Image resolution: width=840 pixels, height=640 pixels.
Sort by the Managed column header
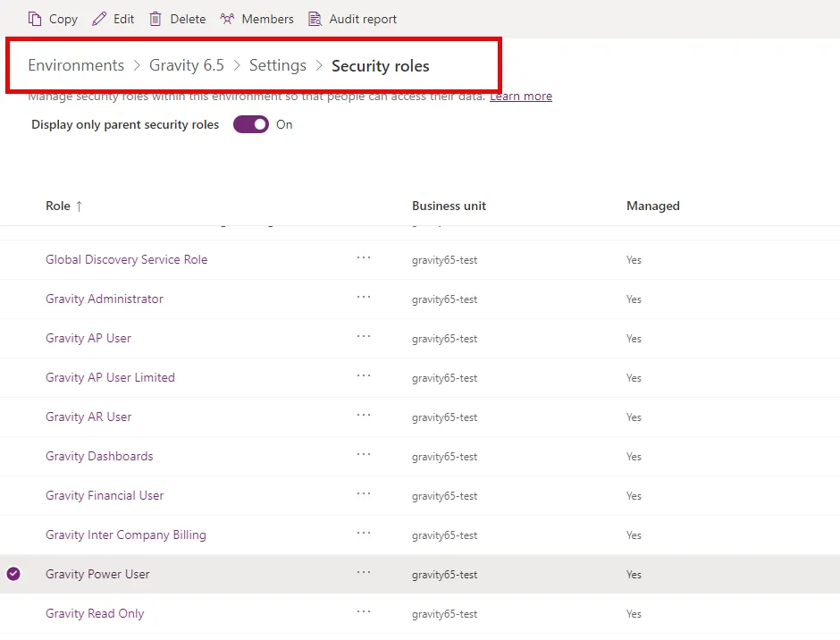[653, 206]
